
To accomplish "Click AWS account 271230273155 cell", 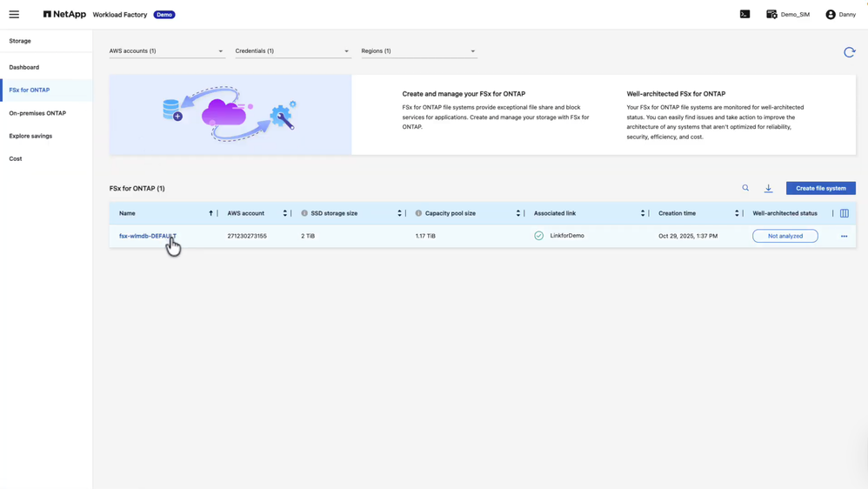I will 247,236.
